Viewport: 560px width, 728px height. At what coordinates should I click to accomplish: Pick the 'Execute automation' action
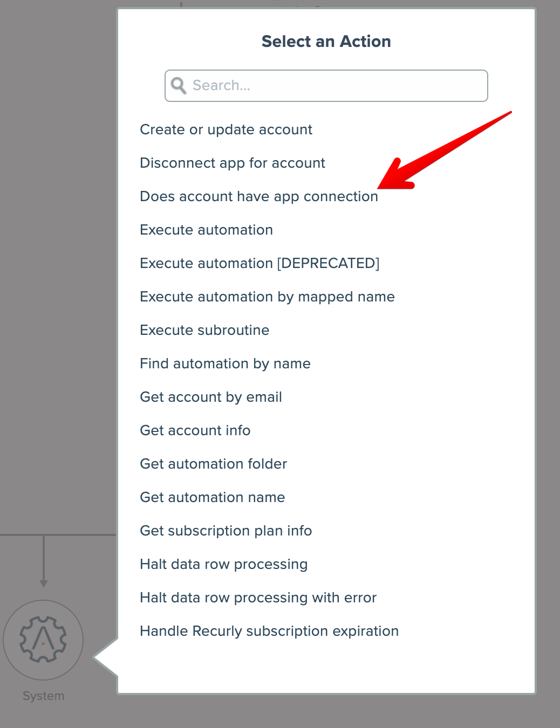tap(207, 230)
